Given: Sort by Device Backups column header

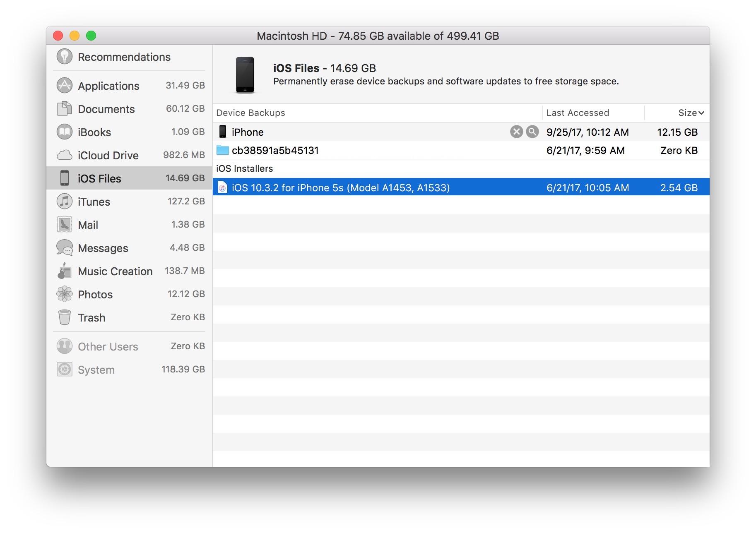Looking at the screenshot, I should coord(250,113).
